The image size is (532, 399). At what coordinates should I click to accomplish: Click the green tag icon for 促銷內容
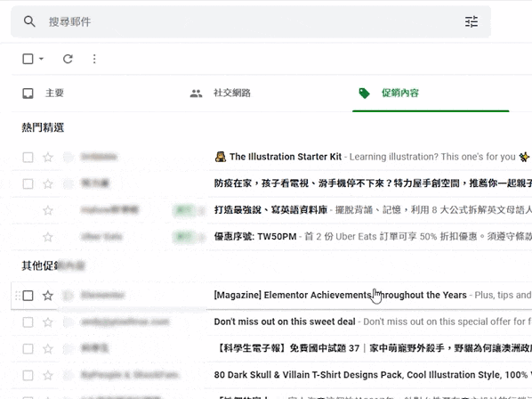point(364,94)
